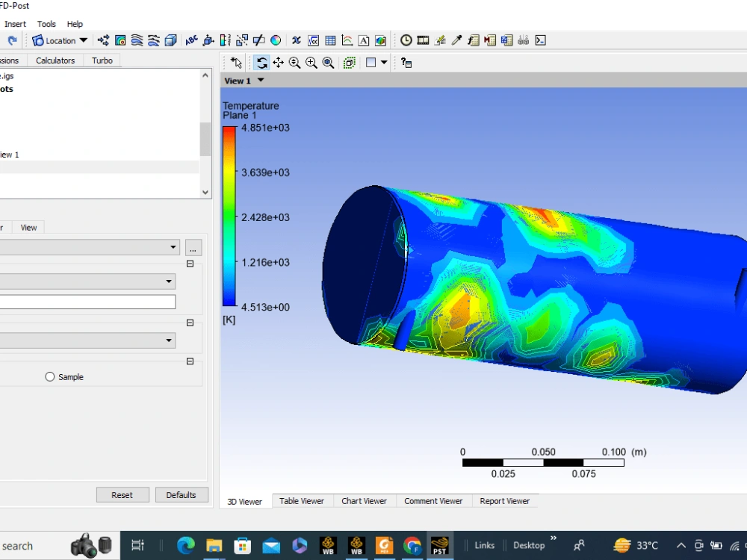The width and height of the screenshot is (747, 560).
Task: Open the Animation film strip icon
Action: (x=423, y=40)
